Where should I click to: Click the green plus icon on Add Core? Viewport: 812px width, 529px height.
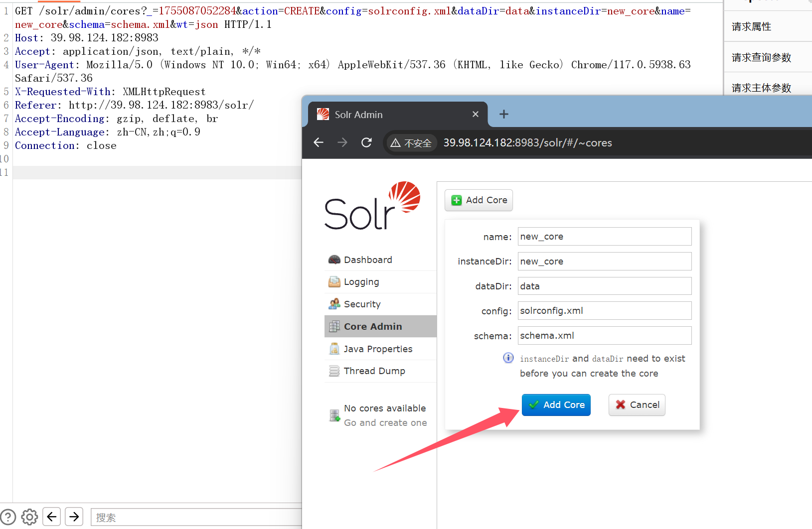(x=457, y=200)
